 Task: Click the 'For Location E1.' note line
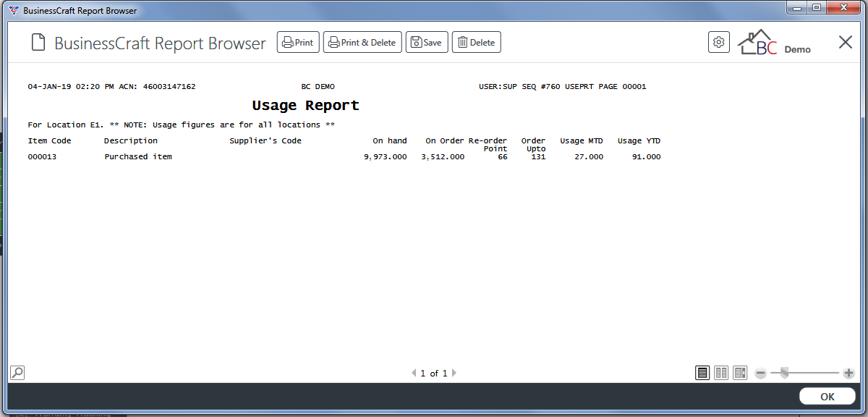coord(182,125)
